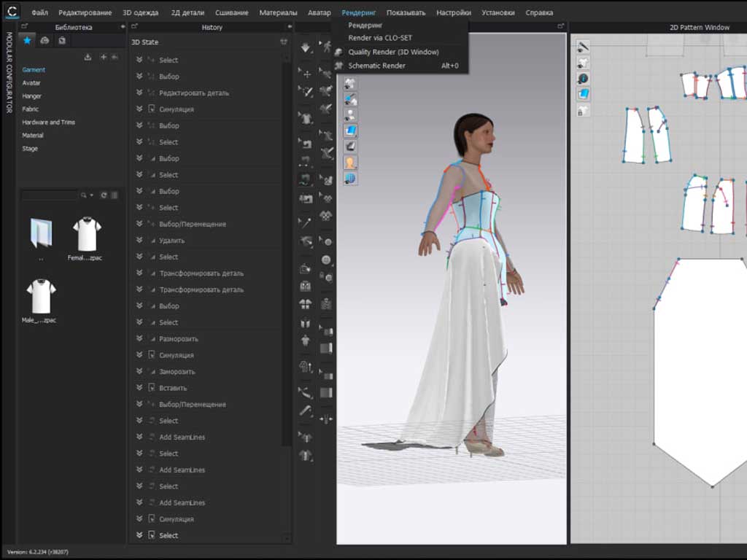Click the plus add icon in Library
The height and width of the screenshot is (560, 747).
click(104, 57)
